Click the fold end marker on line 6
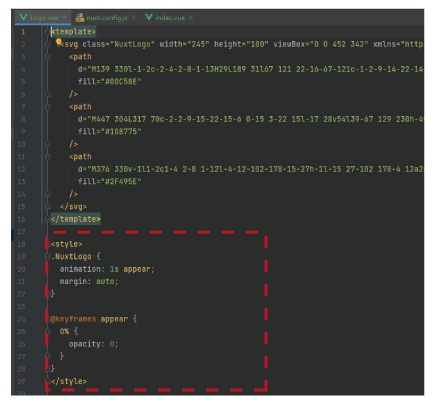The image size is (436, 409). tap(47, 94)
